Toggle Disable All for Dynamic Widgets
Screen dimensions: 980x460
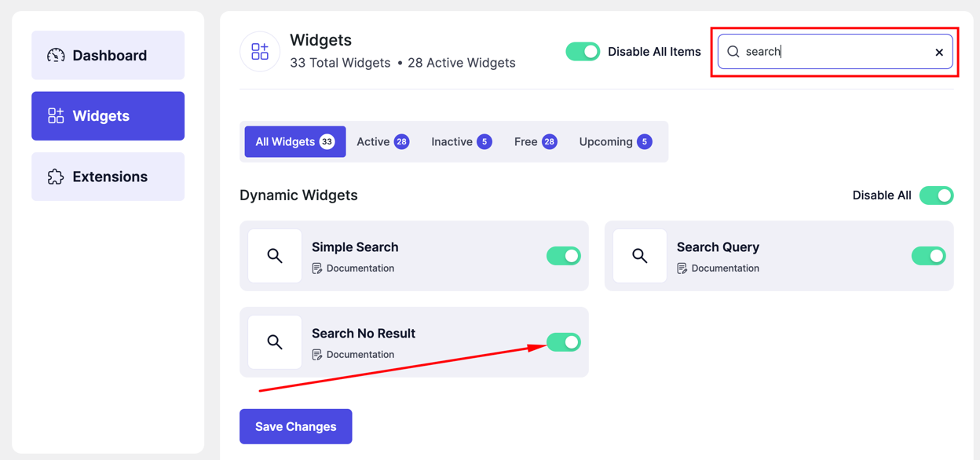point(936,195)
